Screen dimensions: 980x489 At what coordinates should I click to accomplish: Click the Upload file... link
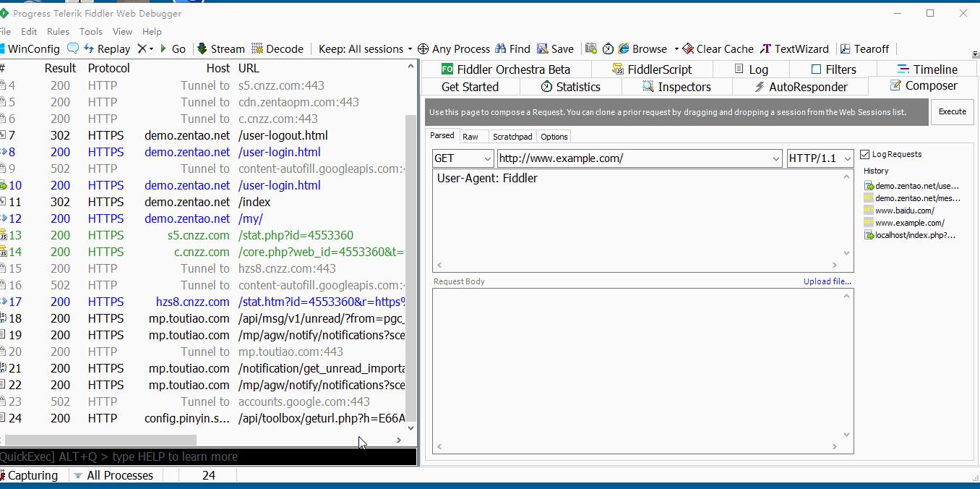[x=827, y=281]
